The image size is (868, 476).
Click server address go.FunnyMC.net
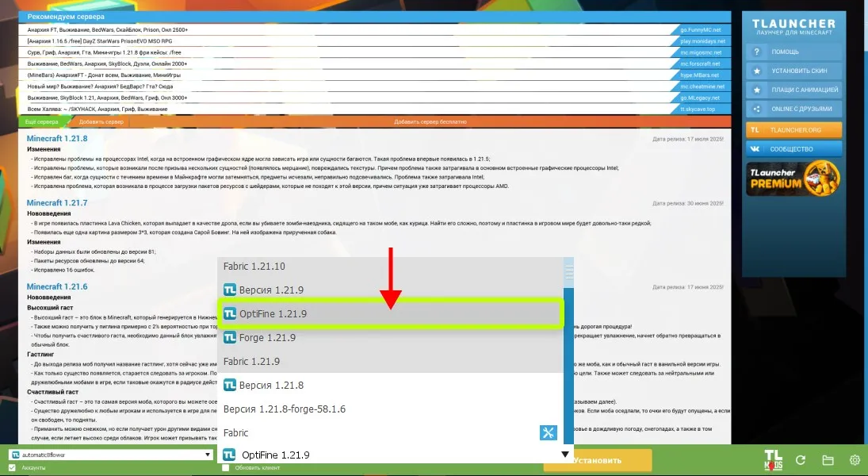[x=700, y=30]
